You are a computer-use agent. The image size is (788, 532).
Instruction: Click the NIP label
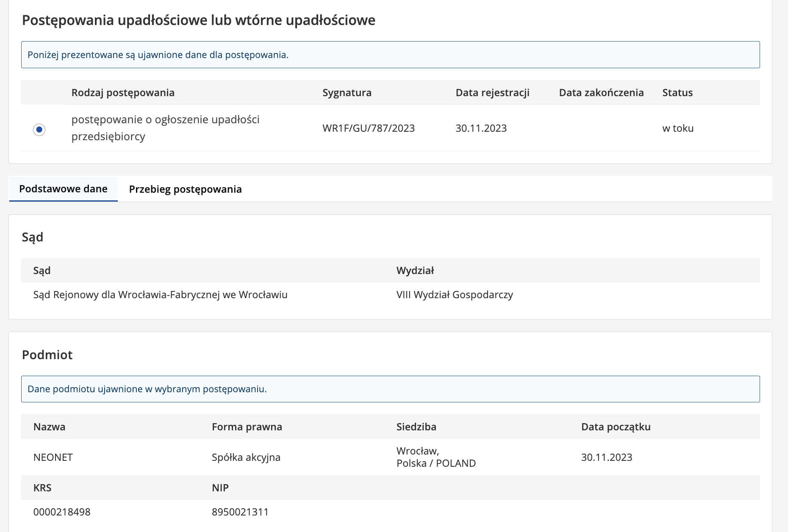(x=220, y=488)
